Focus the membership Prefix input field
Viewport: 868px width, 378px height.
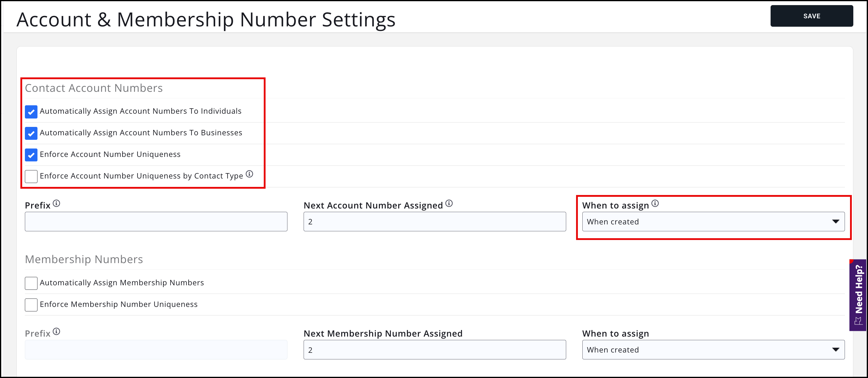tap(156, 350)
